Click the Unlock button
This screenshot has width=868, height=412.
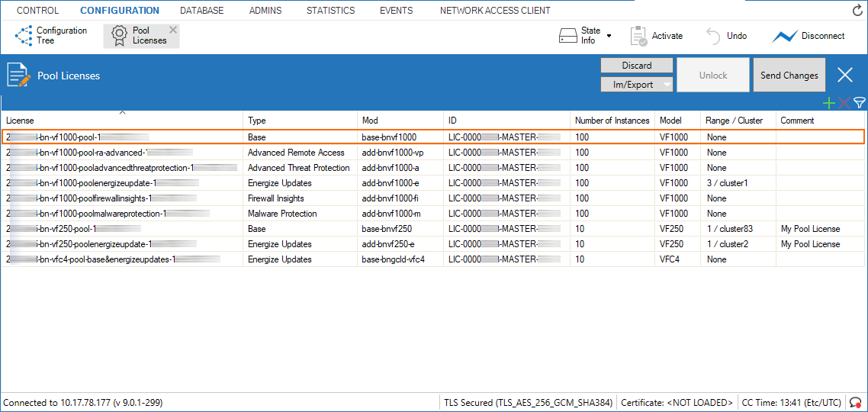[713, 75]
